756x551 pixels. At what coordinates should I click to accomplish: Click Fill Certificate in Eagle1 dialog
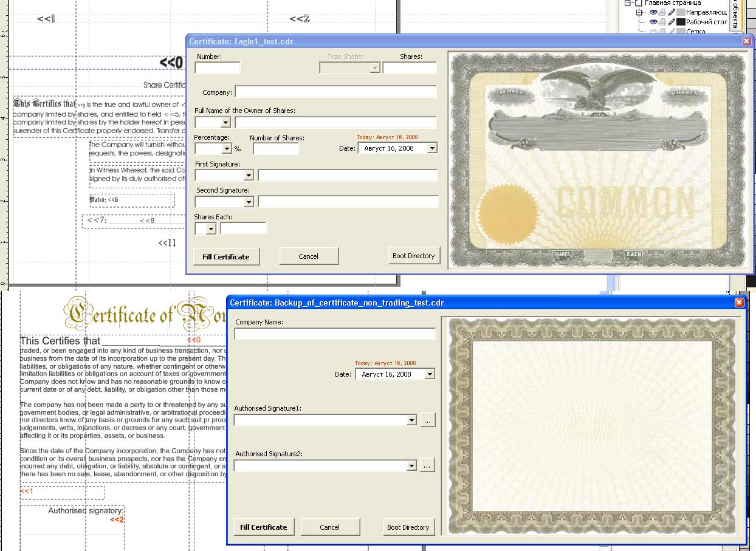point(226,256)
